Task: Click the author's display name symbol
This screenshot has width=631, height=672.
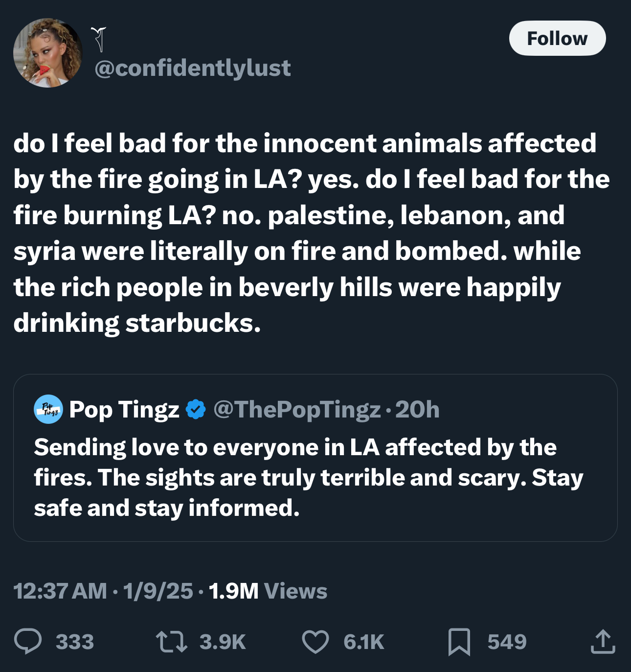Action: (x=99, y=39)
